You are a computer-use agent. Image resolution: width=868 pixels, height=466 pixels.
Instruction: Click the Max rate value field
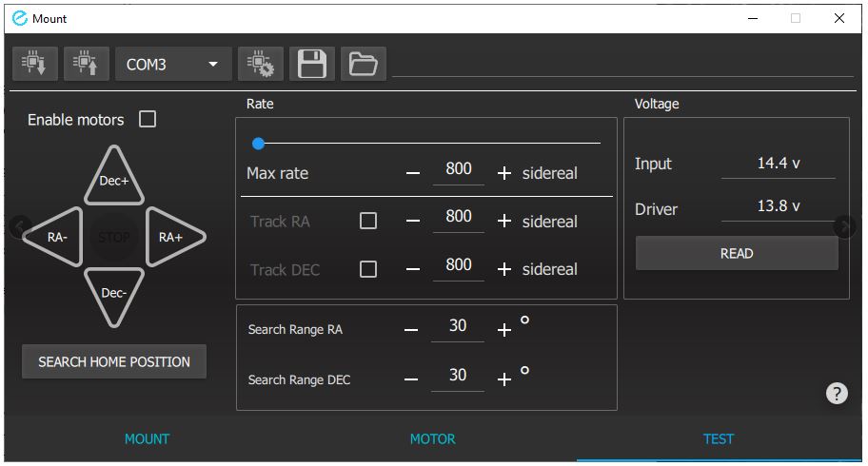tap(459, 169)
